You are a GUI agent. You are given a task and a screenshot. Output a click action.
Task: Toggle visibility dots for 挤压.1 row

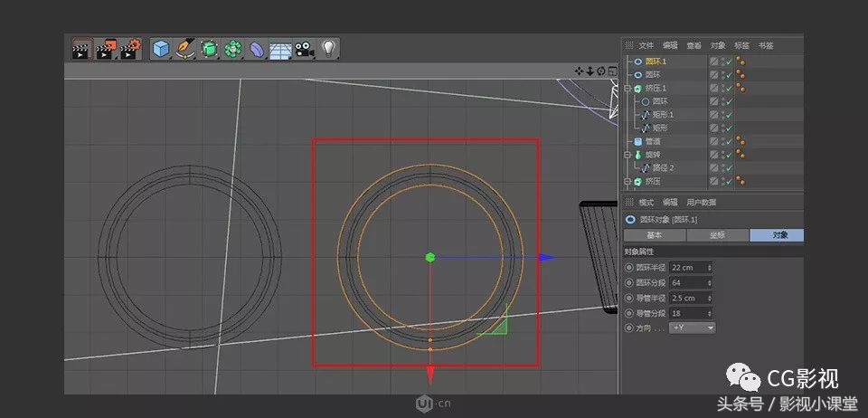[722, 88]
